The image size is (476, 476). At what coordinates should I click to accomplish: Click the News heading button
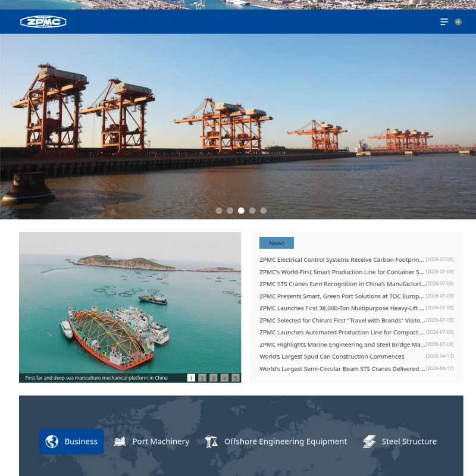(x=277, y=243)
